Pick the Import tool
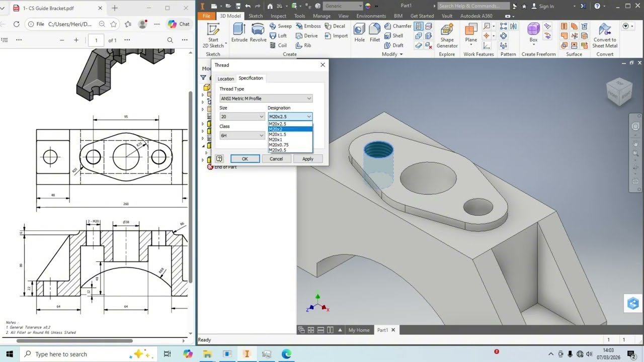 [x=336, y=36]
